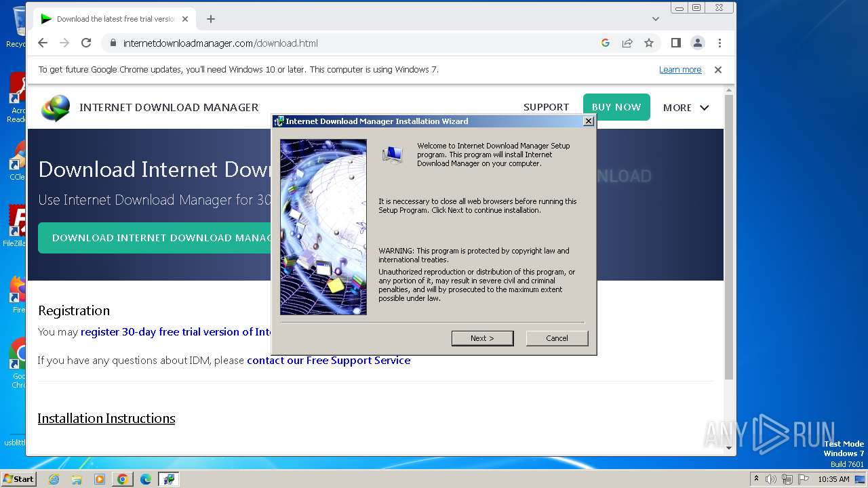Show hidden tray icons
Screen dimensions: 868x488
click(x=757, y=479)
